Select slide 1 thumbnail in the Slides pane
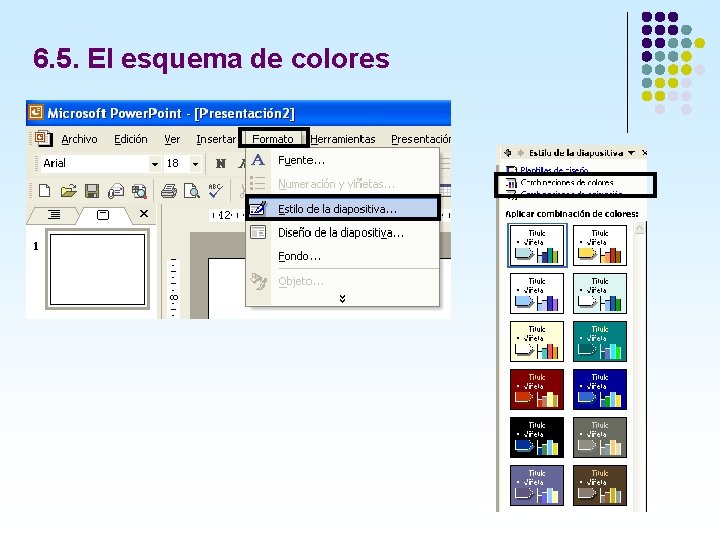The image size is (720, 540). (97, 269)
